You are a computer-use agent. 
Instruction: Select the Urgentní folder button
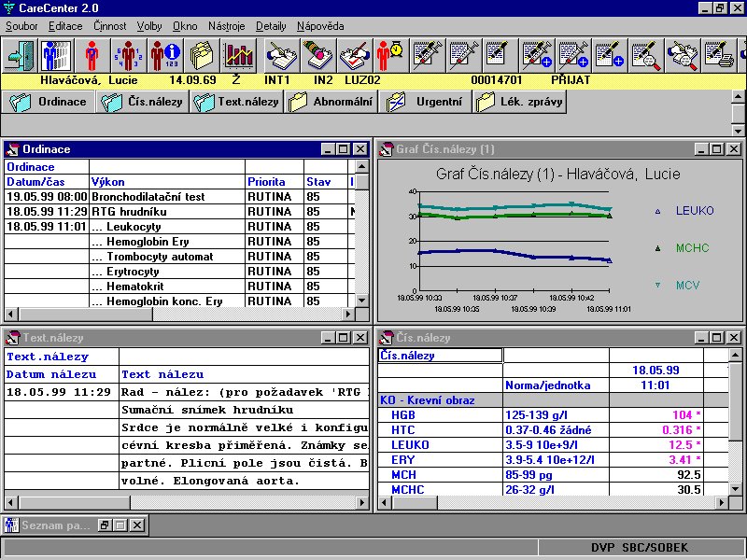(x=425, y=102)
